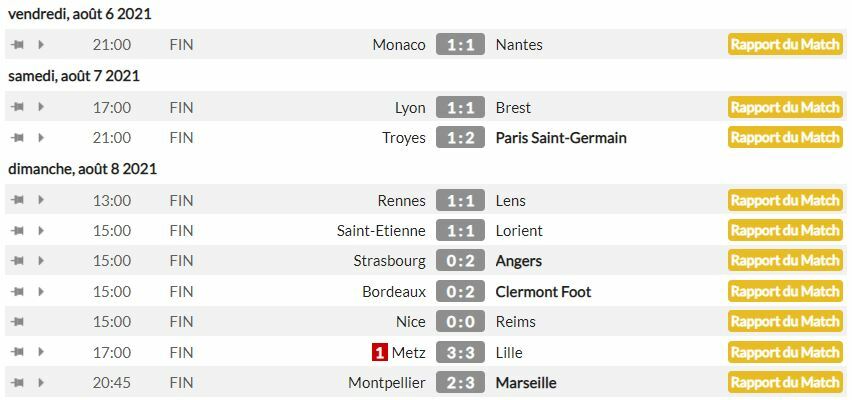
Task: Click the pin icon for Lyon vs Brest
Action: point(18,108)
